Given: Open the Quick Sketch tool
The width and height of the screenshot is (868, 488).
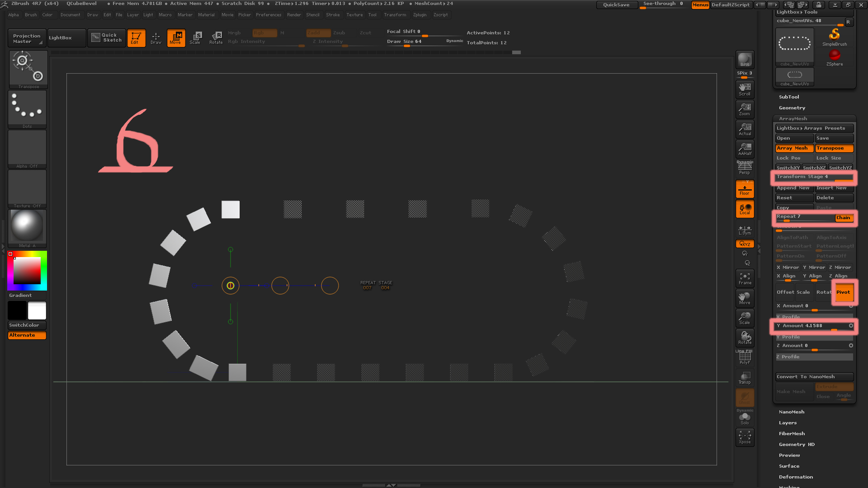Looking at the screenshot, I should [107, 38].
